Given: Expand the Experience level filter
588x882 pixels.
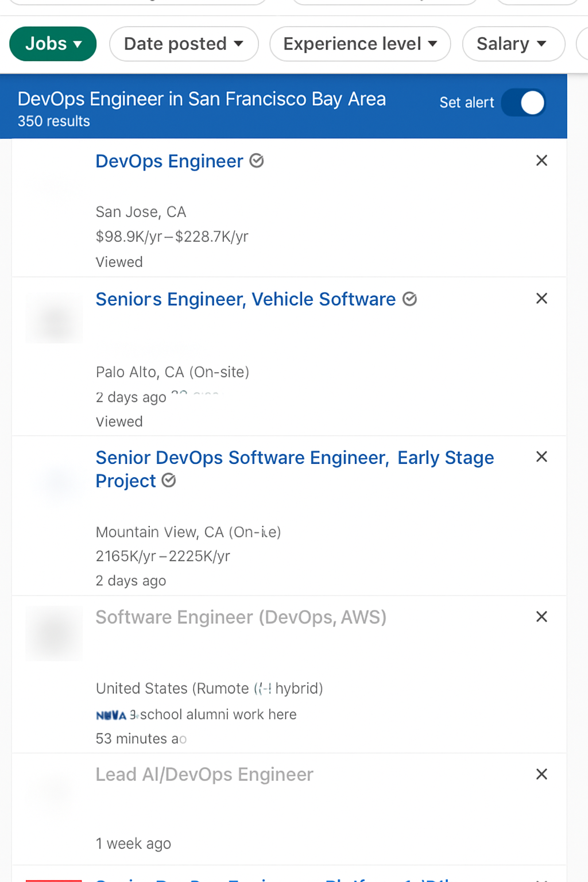Looking at the screenshot, I should coord(359,44).
